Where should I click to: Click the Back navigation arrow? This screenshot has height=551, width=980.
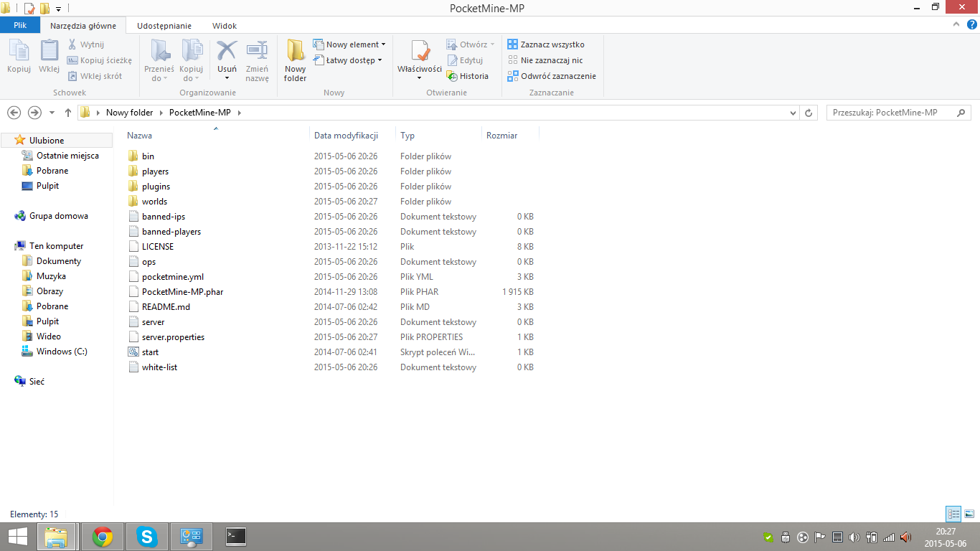(x=14, y=113)
